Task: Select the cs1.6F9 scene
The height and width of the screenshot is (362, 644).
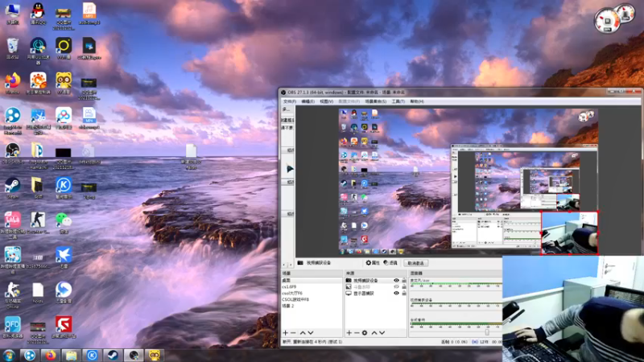Action: click(312, 287)
